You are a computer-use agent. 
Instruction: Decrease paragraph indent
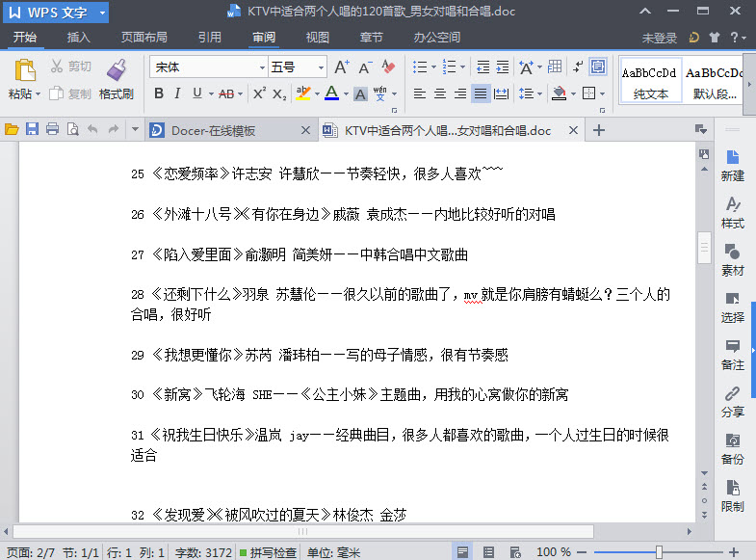click(482, 67)
